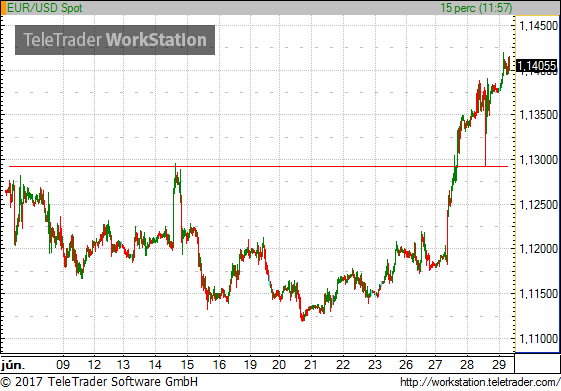The width and height of the screenshot is (561, 391).
Task: Click the jún. month label on time axis
Action: point(13,365)
